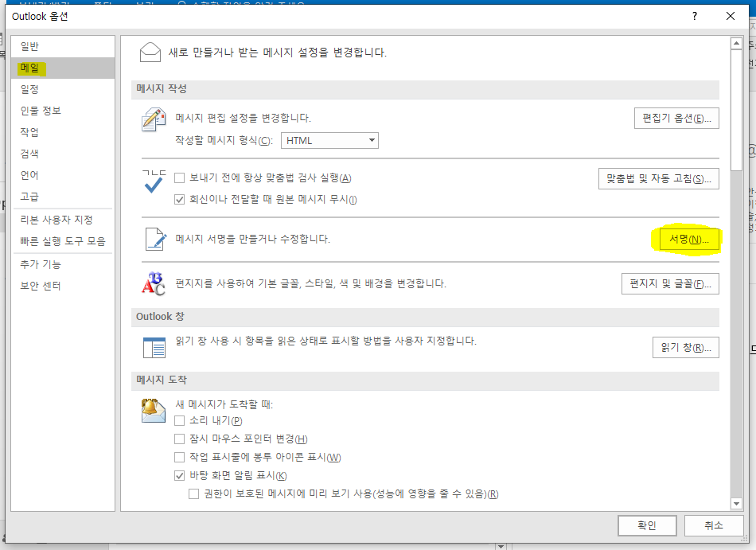Check 작업 표시줄에 봉투 아이콘 표시 option

coord(179,457)
